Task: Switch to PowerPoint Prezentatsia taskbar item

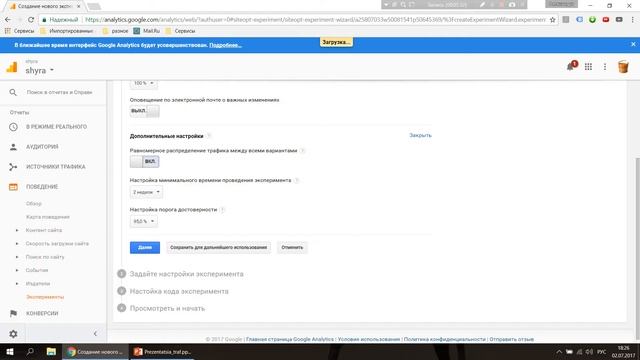Action: pyautogui.click(x=162, y=352)
